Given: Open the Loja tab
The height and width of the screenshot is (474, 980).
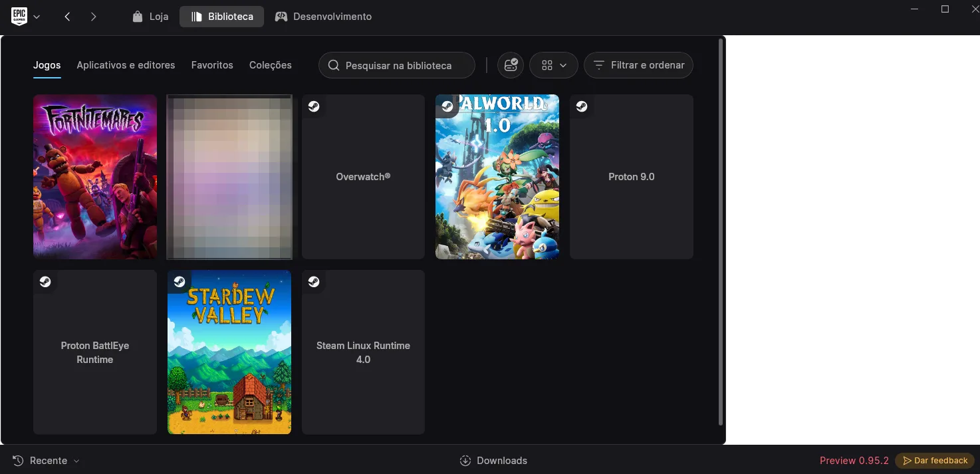Looking at the screenshot, I should (x=150, y=17).
